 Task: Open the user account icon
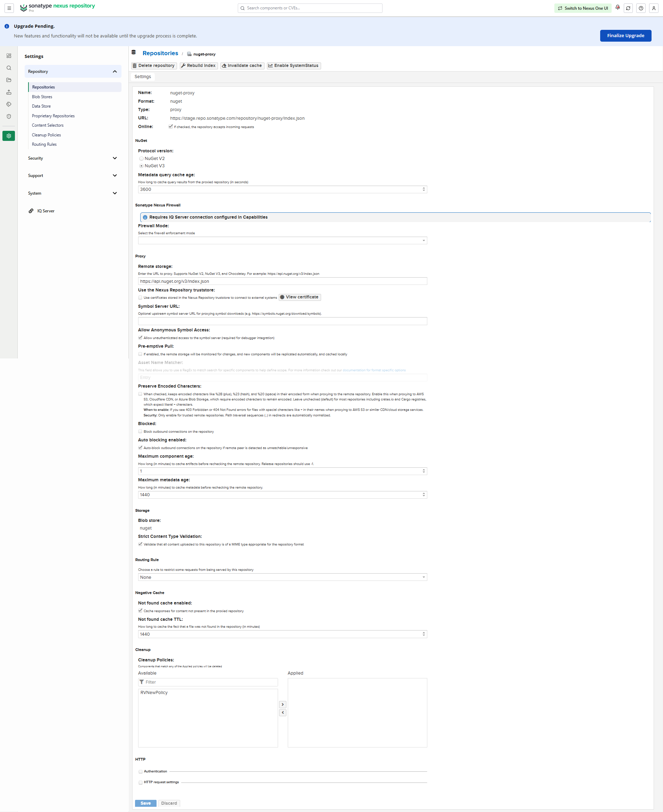point(654,8)
